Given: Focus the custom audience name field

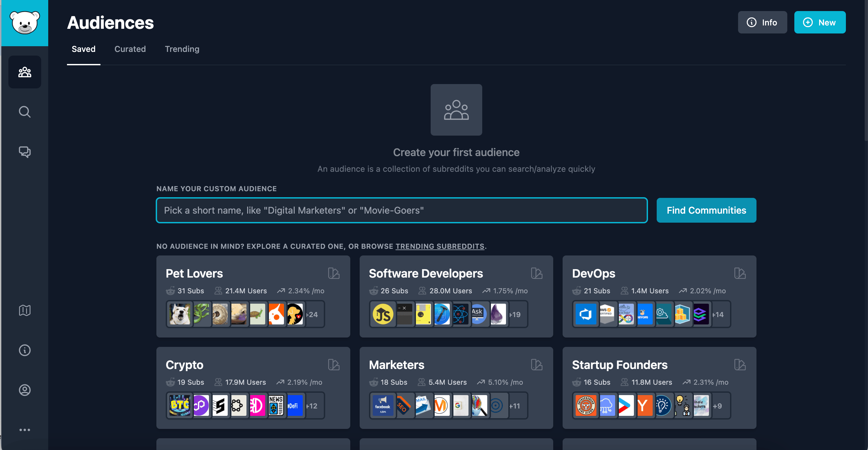Looking at the screenshot, I should (401, 210).
